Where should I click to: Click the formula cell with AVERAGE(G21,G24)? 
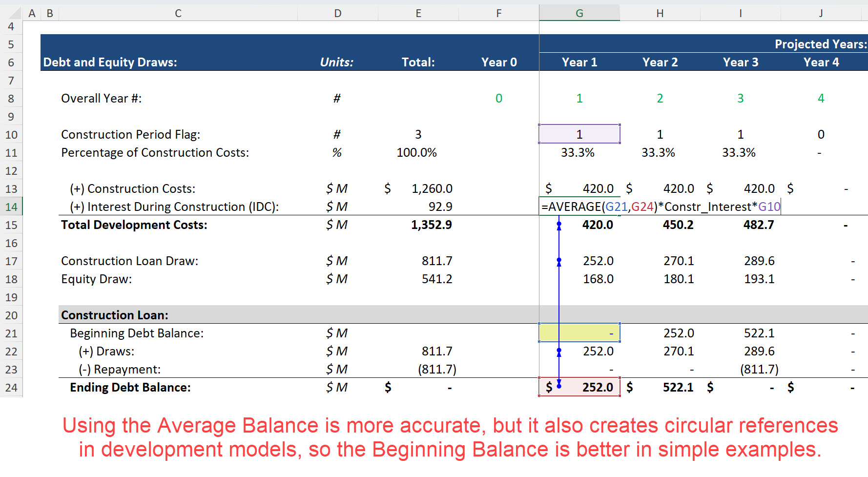pos(661,207)
